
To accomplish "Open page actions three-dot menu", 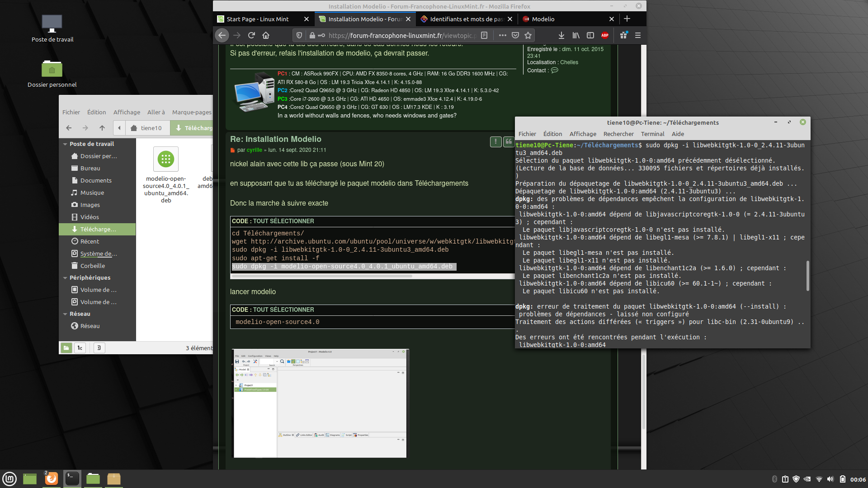I will [502, 35].
